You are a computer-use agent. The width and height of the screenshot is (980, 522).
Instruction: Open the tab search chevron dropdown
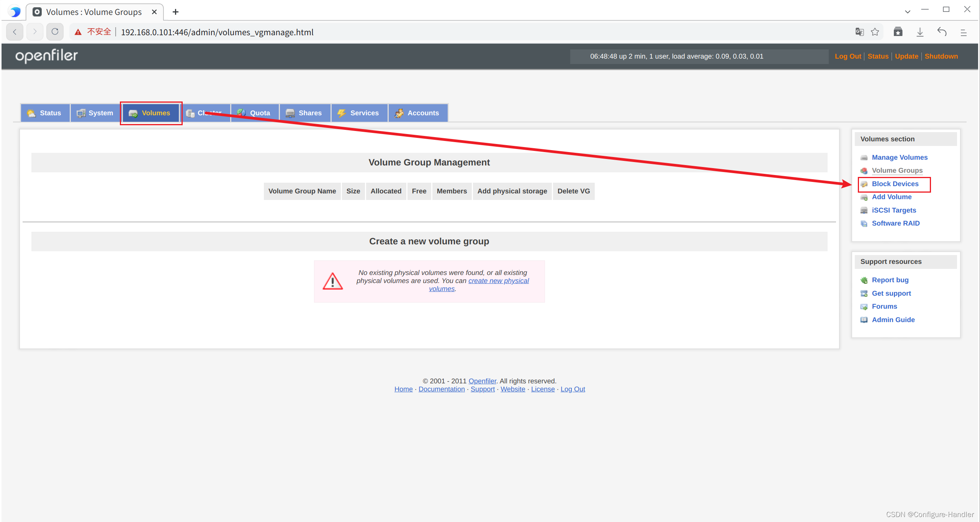[908, 11]
